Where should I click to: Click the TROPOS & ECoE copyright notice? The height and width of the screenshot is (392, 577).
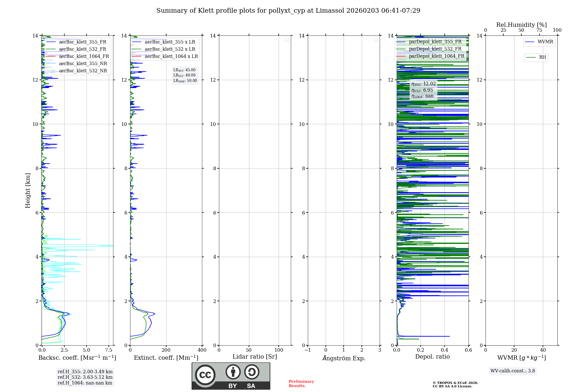[455, 385]
